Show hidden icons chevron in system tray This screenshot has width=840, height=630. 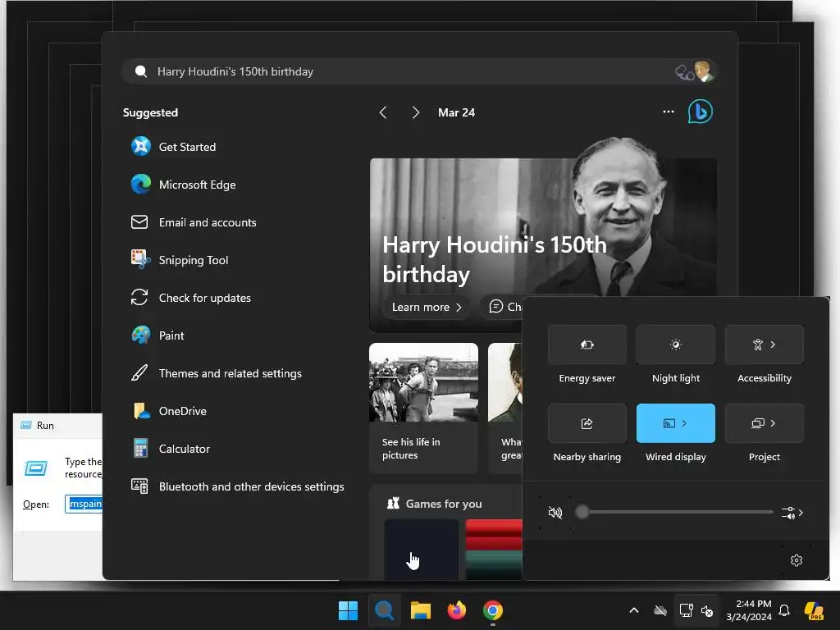tap(634, 610)
